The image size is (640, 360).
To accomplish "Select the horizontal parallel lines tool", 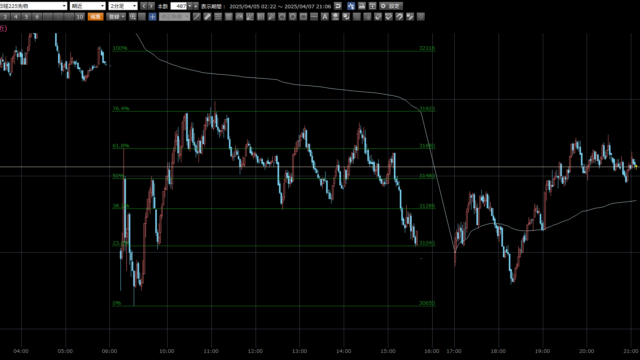I will (x=218, y=17).
